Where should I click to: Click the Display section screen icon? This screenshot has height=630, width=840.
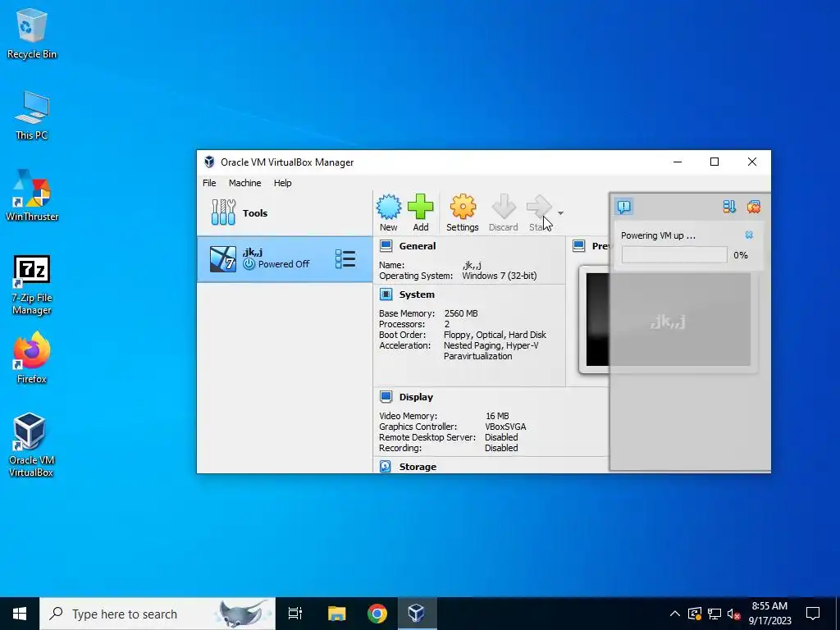coord(386,396)
